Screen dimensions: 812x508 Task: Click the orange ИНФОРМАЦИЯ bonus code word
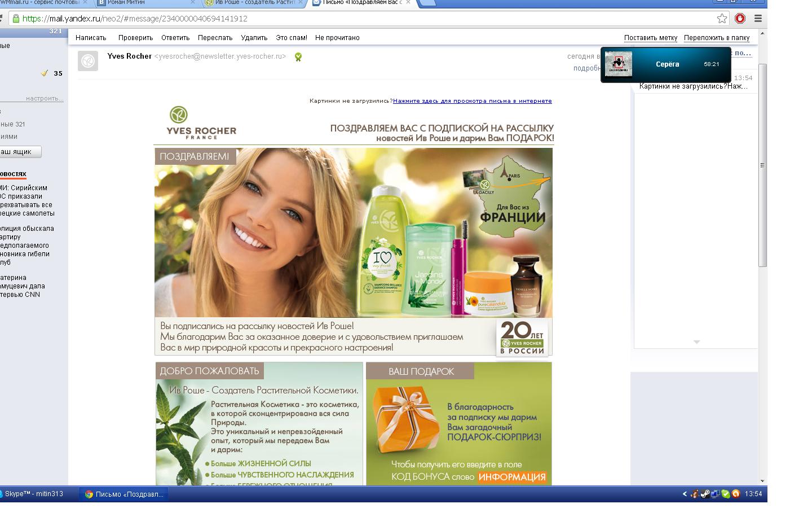click(513, 478)
